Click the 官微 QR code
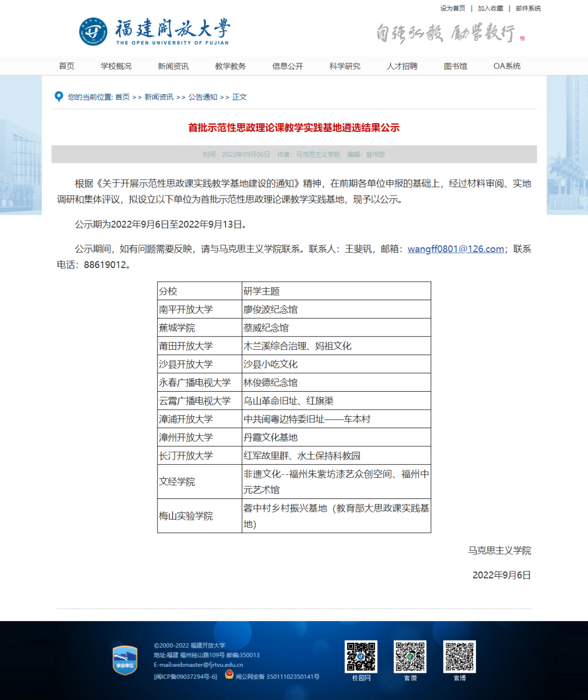Screen dimensions: 588x700 (410, 657)
